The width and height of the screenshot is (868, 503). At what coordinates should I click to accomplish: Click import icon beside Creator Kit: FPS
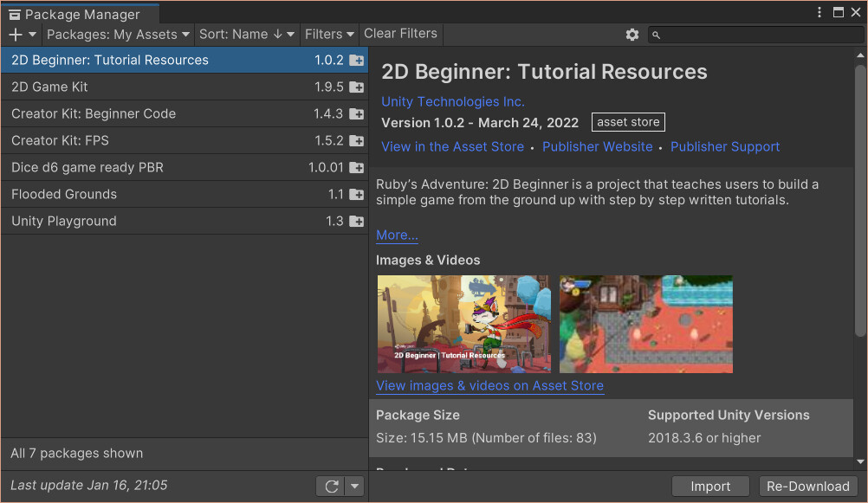(357, 140)
